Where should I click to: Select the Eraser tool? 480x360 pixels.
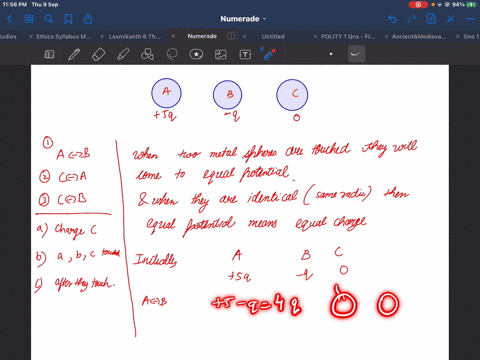coord(99,54)
